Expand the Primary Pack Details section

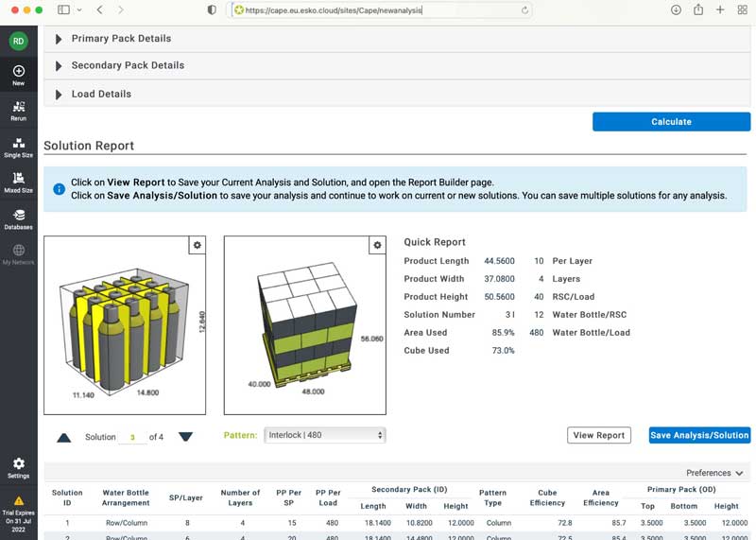coord(121,39)
